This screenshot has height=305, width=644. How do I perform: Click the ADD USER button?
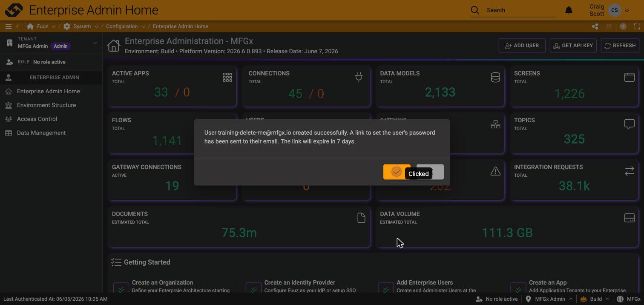click(x=522, y=46)
